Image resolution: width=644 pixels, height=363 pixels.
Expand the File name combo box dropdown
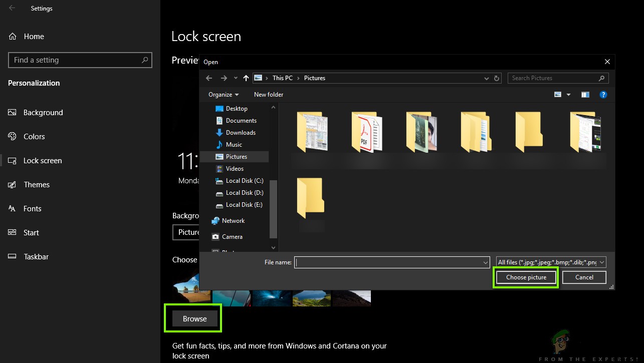[485, 262]
